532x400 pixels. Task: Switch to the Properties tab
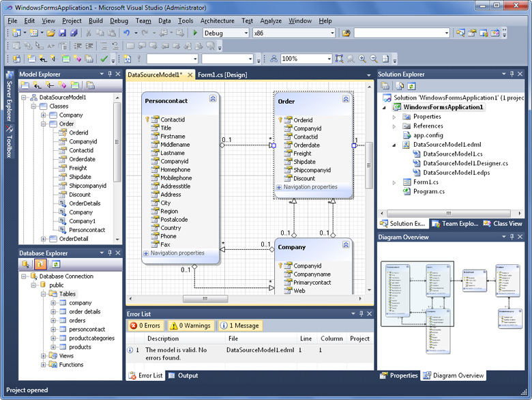pos(399,375)
